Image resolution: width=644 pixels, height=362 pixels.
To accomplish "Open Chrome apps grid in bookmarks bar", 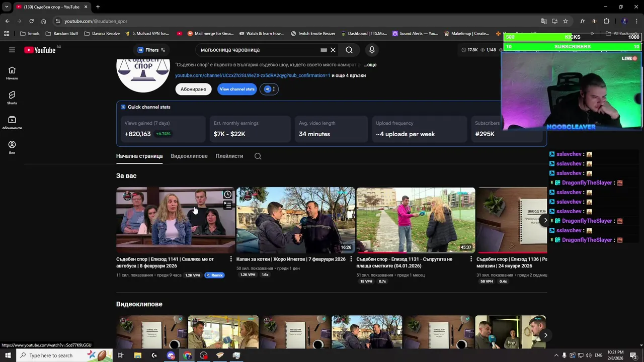I will click(x=7, y=33).
